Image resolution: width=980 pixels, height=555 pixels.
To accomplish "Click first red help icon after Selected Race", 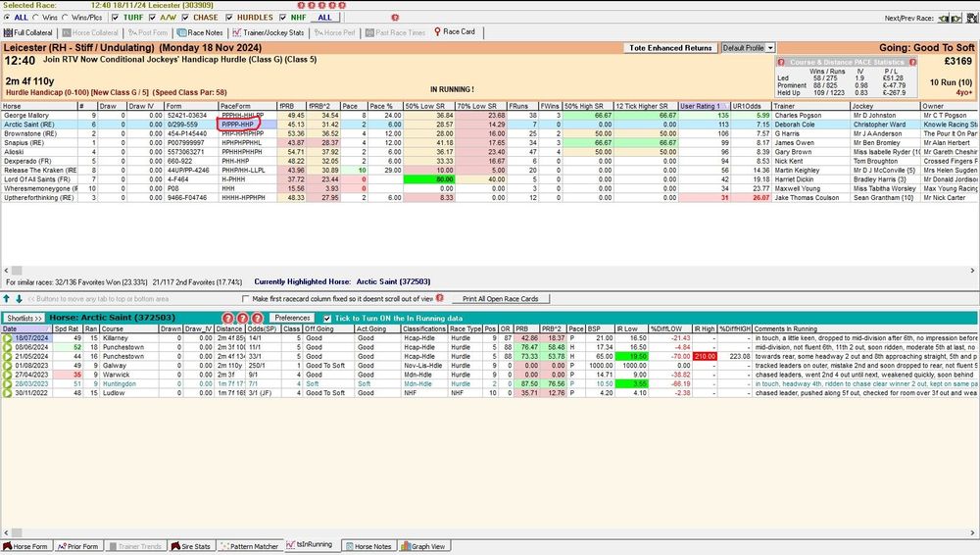I will pyautogui.click(x=302, y=5).
